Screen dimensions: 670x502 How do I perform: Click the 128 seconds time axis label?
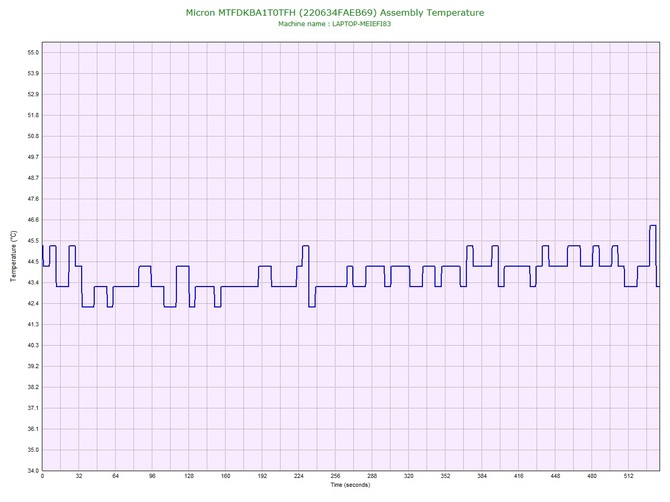pyautogui.click(x=189, y=476)
